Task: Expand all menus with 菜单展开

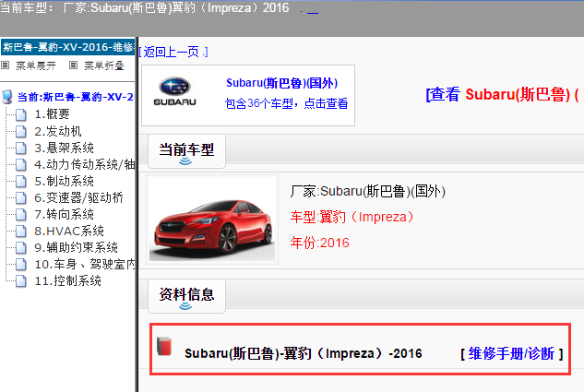Action: pos(36,65)
